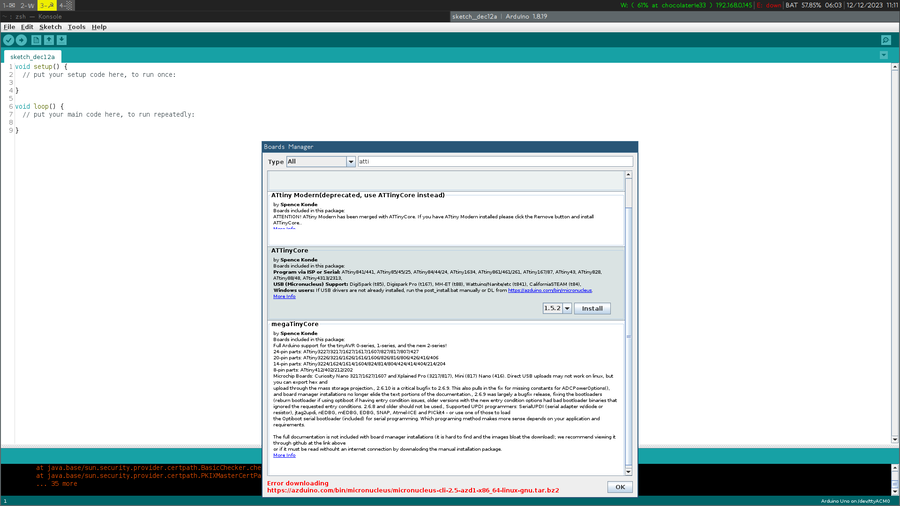Open the Edit menu

[x=27, y=27]
